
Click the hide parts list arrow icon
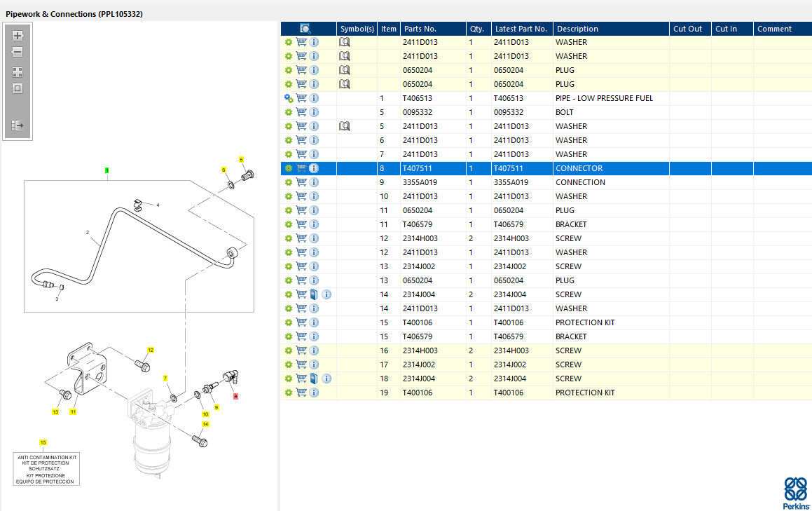coord(18,125)
